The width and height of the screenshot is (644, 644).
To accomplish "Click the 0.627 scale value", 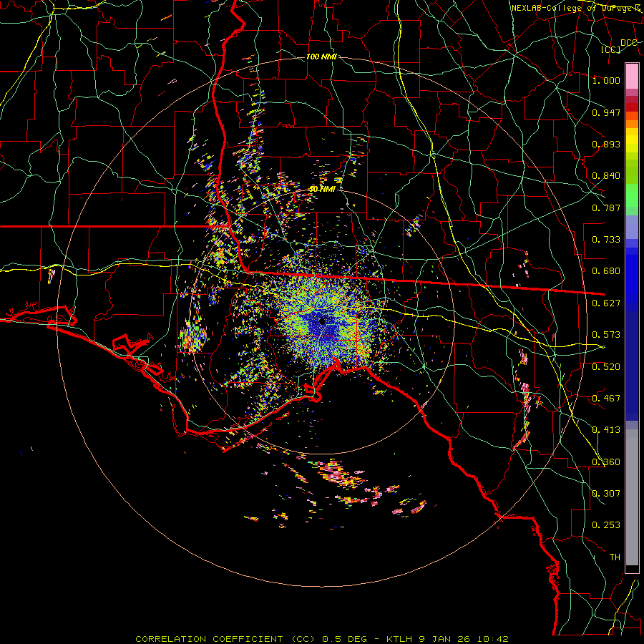I will pyautogui.click(x=606, y=303).
